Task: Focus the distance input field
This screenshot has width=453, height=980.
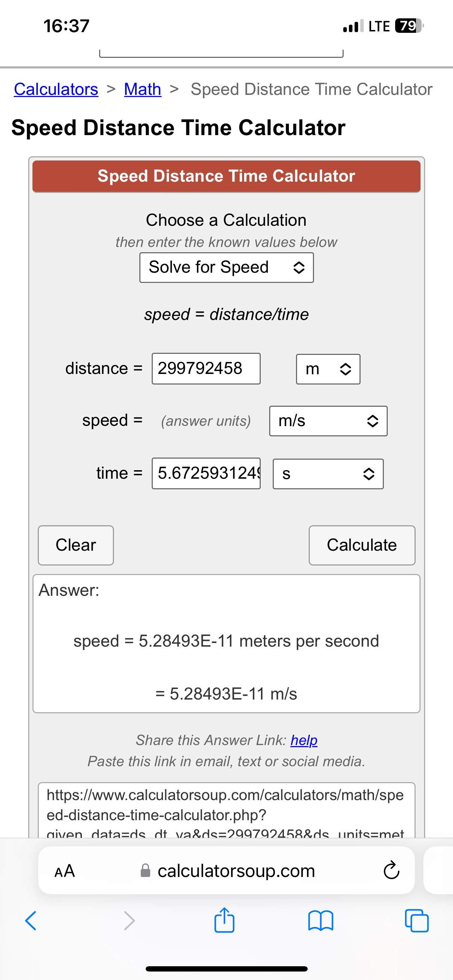Action: tap(206, 369)
